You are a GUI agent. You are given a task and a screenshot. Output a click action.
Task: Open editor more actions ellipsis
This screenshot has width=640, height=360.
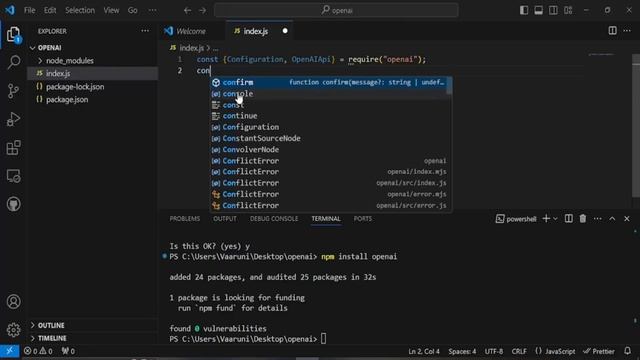pos(627,31)
